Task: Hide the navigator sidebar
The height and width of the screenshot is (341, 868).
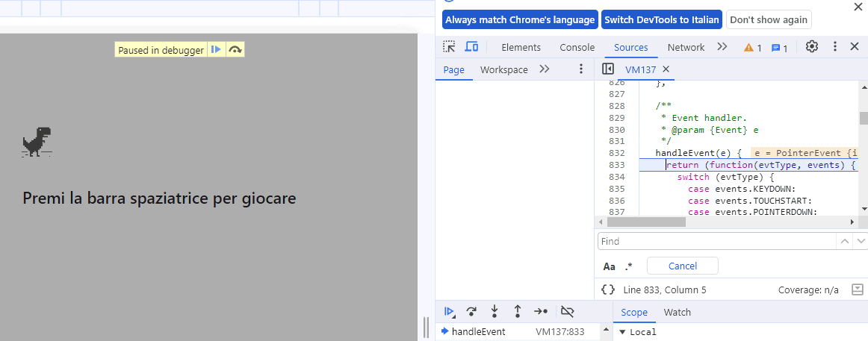Action: click(x=608, y=69)
